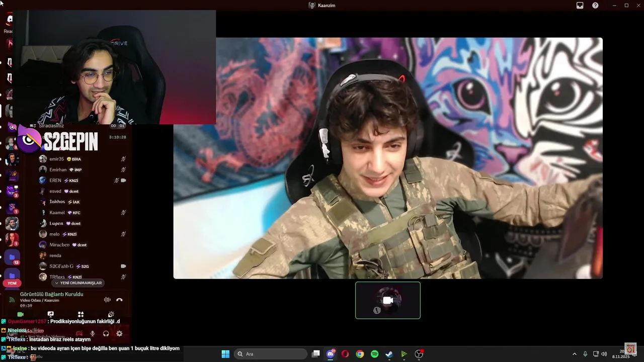Launch Chrome from the taskbar
Image resolution: width=644 pixels, height=362 pixels.
point(360,354)
